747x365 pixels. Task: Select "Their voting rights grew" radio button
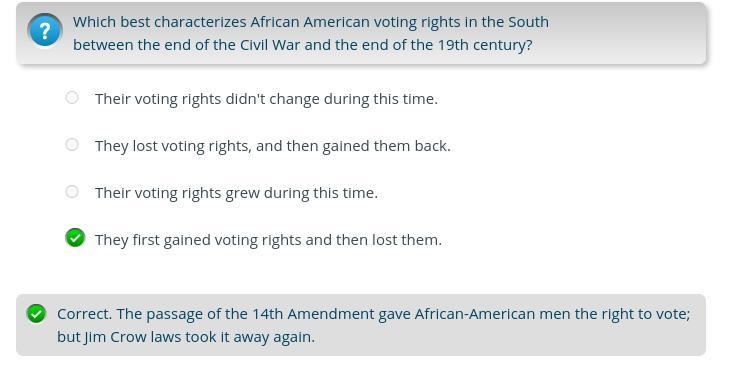pyautogui.click(x=72, y=192)
